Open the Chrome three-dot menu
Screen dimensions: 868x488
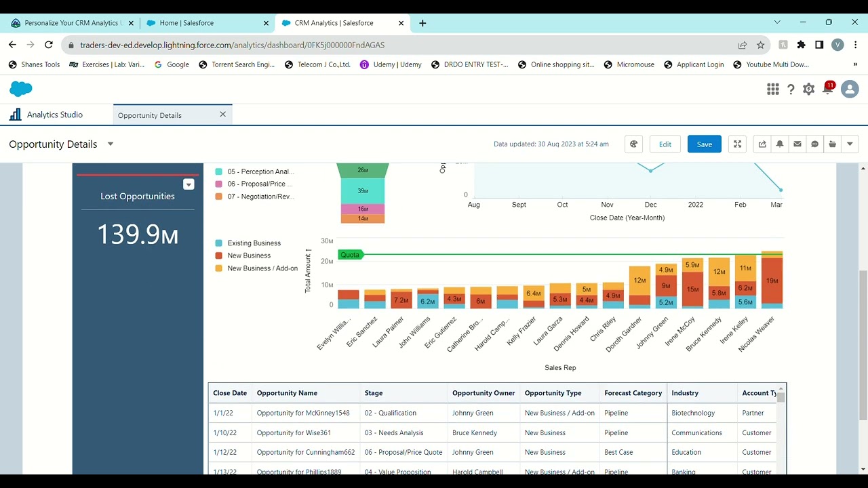pyautogui.click(x=856, y=45)
